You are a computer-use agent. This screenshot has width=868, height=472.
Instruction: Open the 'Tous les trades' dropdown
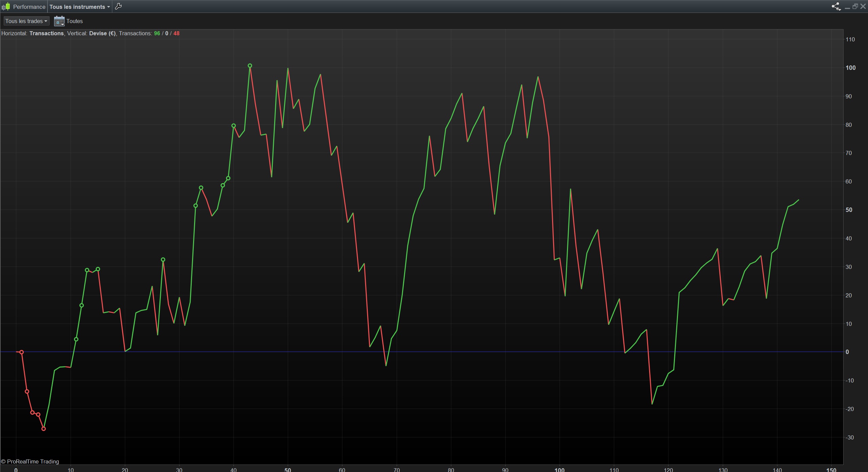click(x=26, y=21)
